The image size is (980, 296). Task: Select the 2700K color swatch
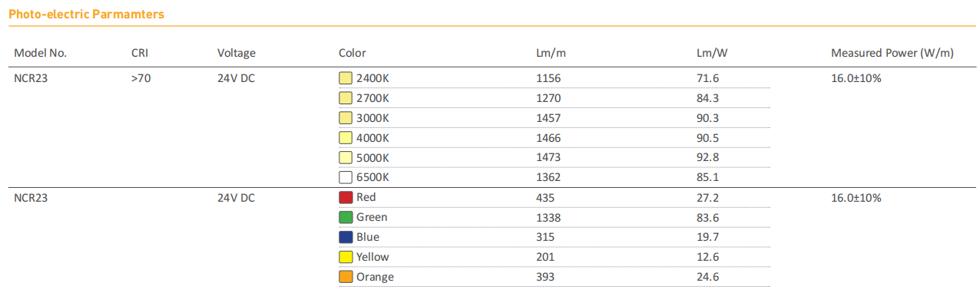coord(346,98)
